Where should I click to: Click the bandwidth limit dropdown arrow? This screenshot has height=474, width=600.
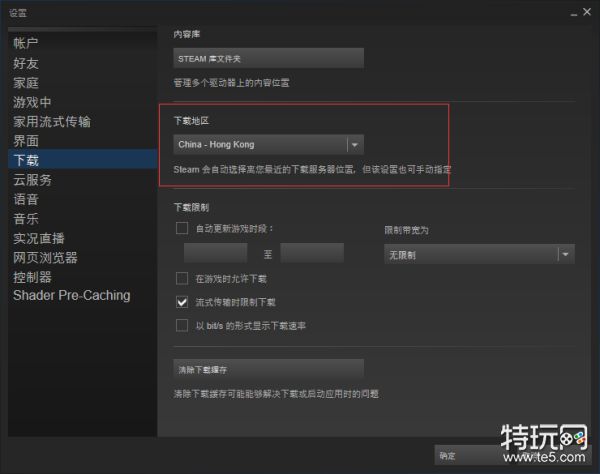566,254
